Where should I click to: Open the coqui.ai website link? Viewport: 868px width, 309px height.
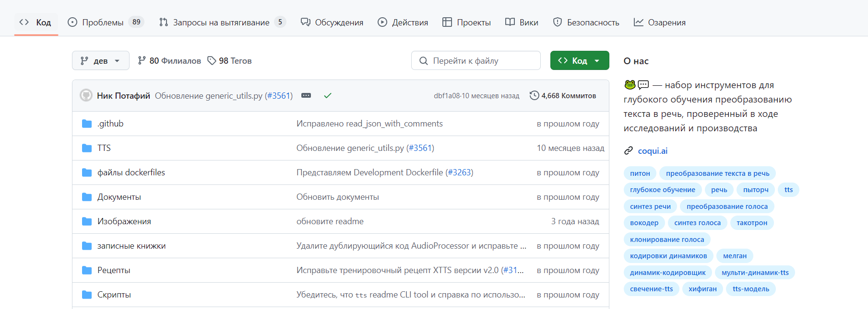click(653, 151)
